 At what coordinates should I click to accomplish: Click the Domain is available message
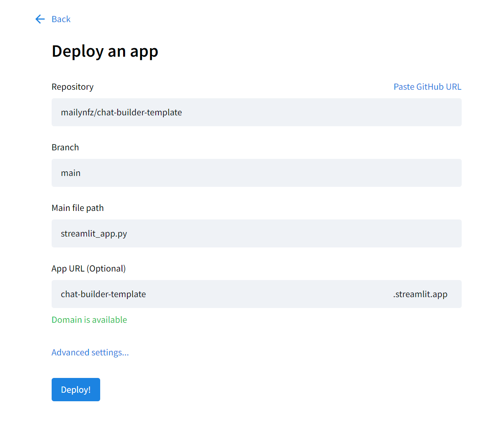(89, 320)
